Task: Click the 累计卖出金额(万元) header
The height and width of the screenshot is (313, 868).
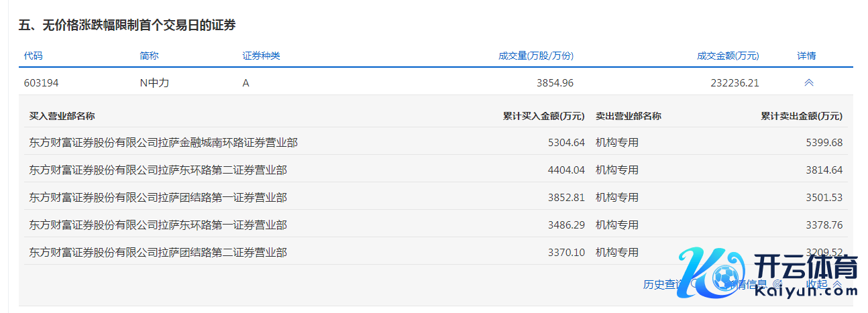Action: tap(801, 116)
